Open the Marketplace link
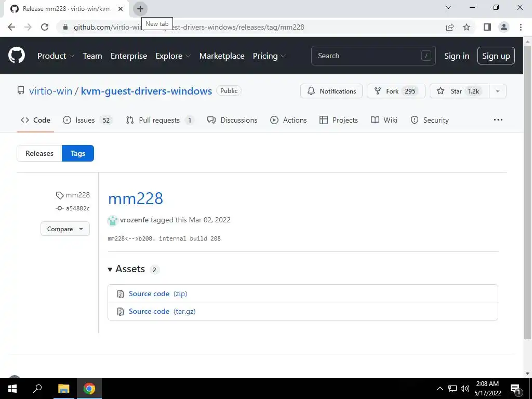Image resolution: width=532 pixels, height=399 pixels. pyautogui.click(x=222, y=56)
